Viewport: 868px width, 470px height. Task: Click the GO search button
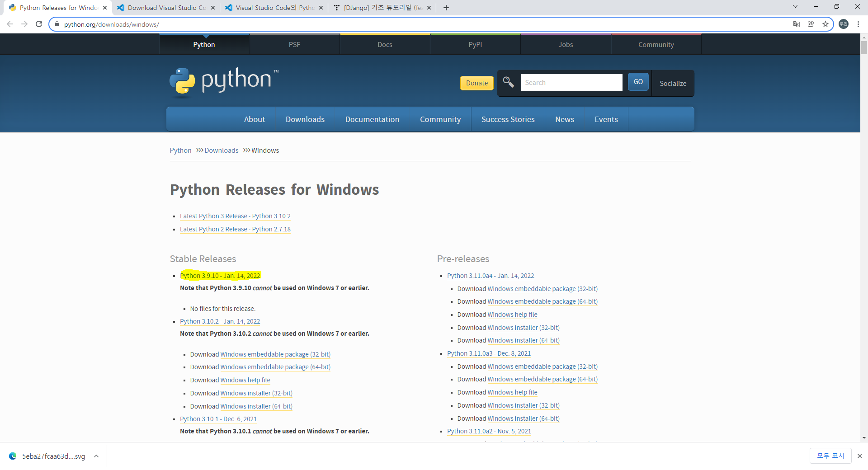tap(638, 82)
